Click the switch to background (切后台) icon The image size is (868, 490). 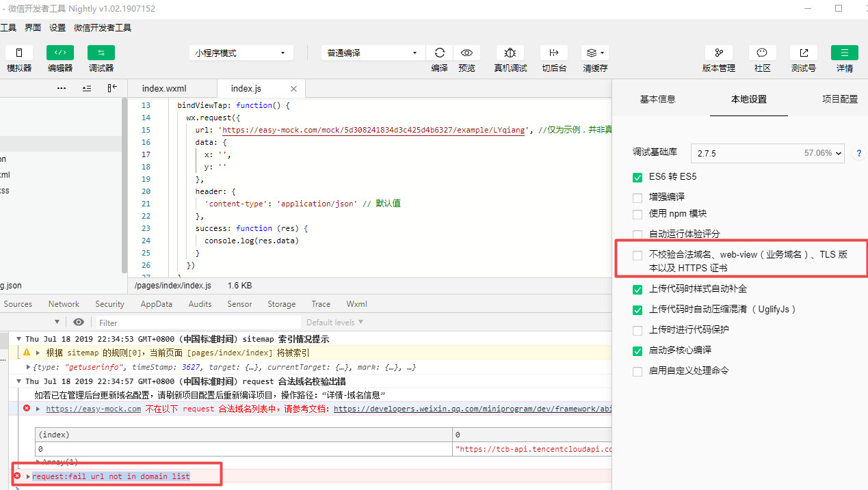coord(554,53)
